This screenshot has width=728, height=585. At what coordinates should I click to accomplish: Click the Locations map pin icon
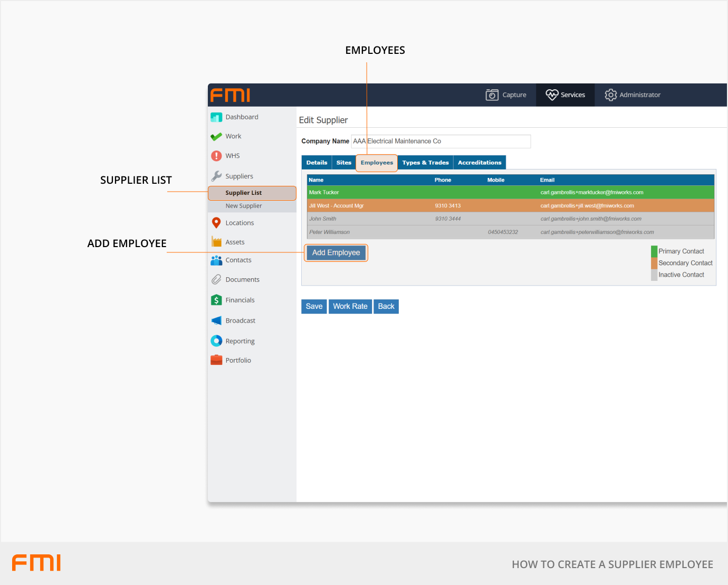[x=216, y=223]
